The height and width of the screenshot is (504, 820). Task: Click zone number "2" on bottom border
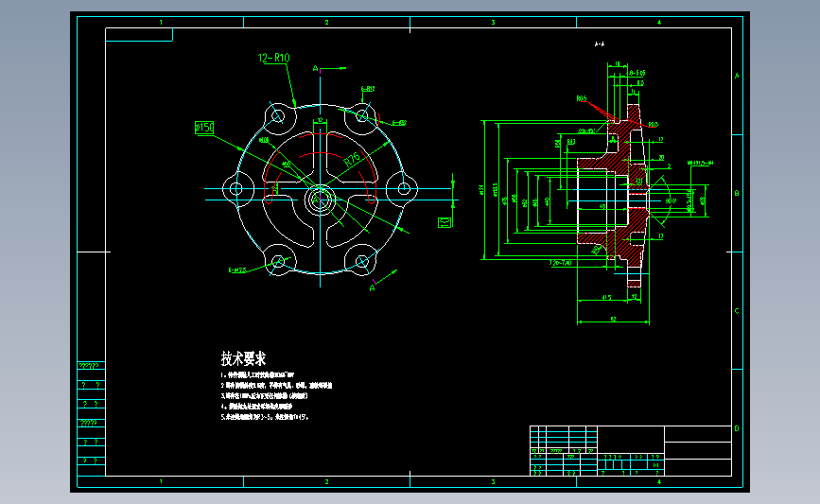coord(327,481)
